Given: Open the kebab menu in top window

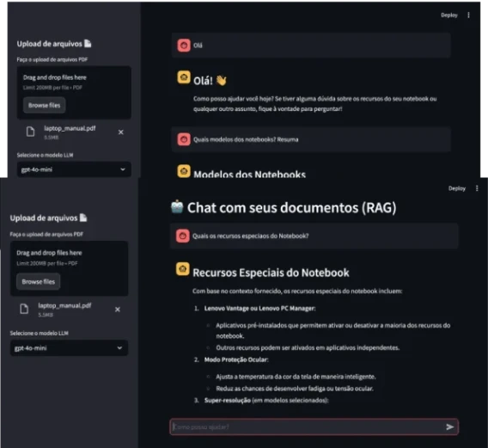Looking at the screenshot, I should click(x=469, y=15).
